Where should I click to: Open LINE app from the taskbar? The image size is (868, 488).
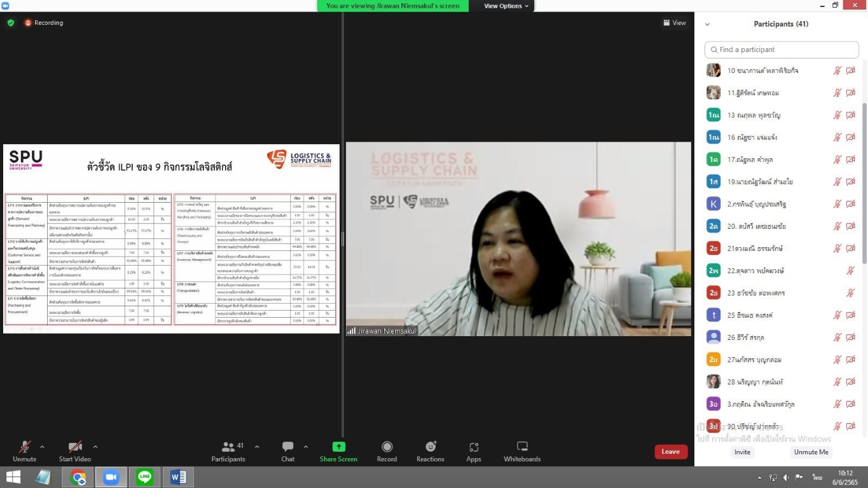point(144,477)
